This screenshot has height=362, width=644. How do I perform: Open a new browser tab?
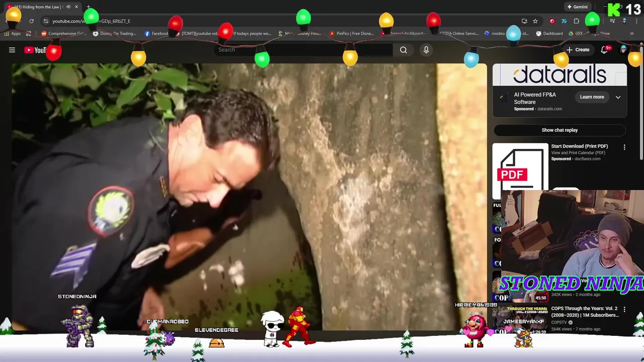point(89,7)
